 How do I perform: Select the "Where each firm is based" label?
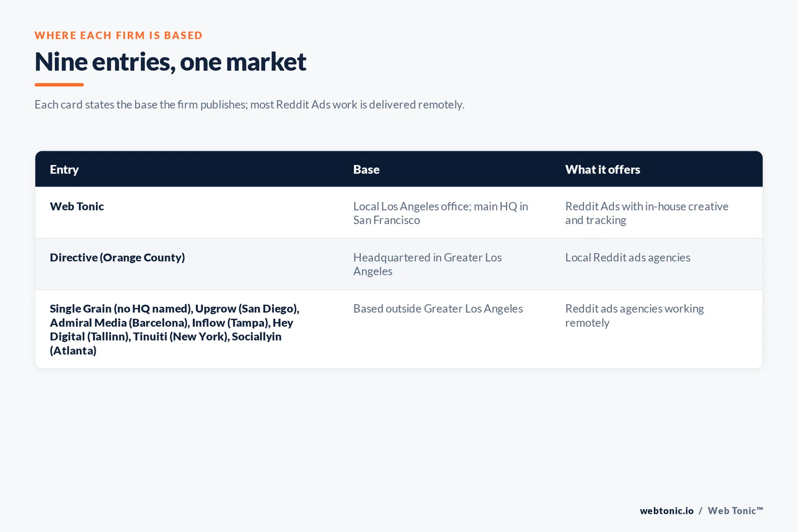coord(119,35)
